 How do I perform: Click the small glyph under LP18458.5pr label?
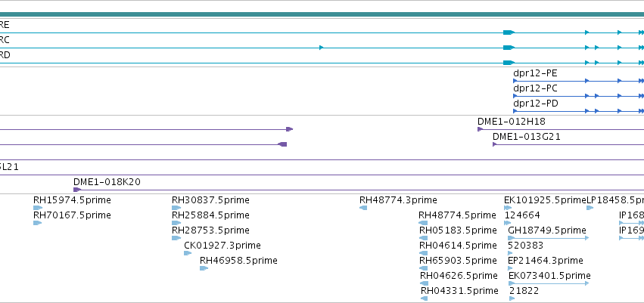[x=590, y=208]
